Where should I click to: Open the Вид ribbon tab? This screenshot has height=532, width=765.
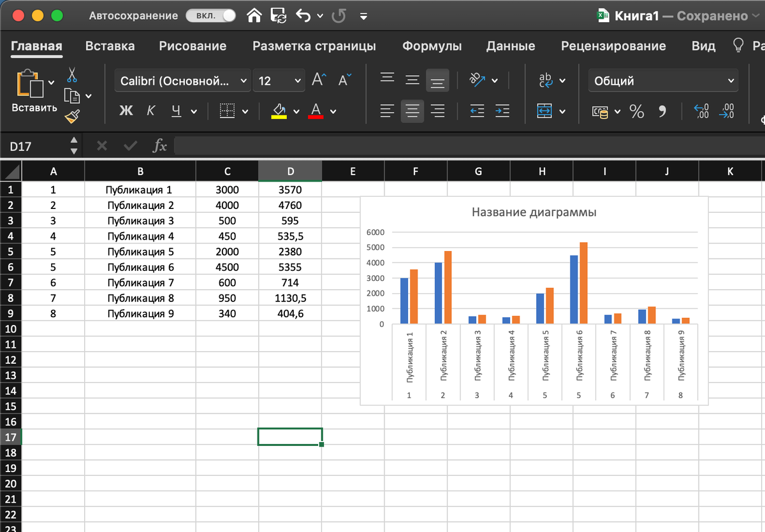(703, 46)
